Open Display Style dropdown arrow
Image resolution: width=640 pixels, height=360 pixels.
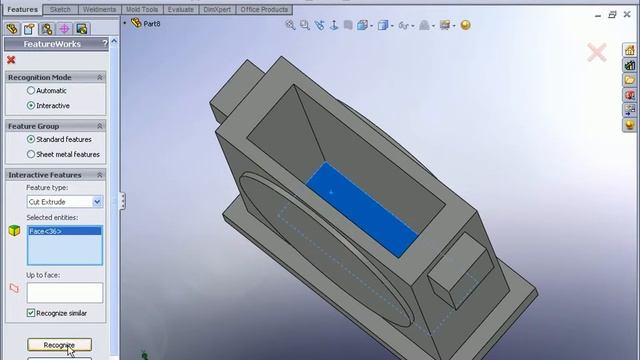(392, 26)
